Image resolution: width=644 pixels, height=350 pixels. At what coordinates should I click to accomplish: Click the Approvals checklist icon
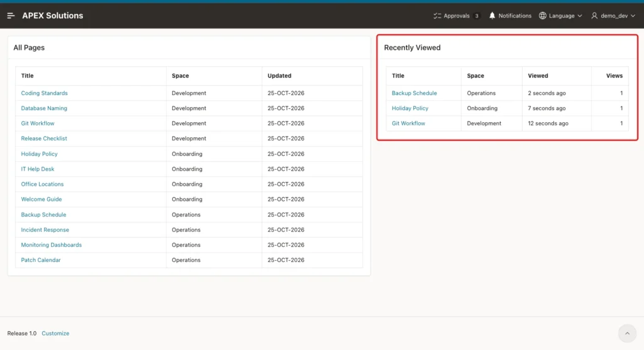[437, 16]
